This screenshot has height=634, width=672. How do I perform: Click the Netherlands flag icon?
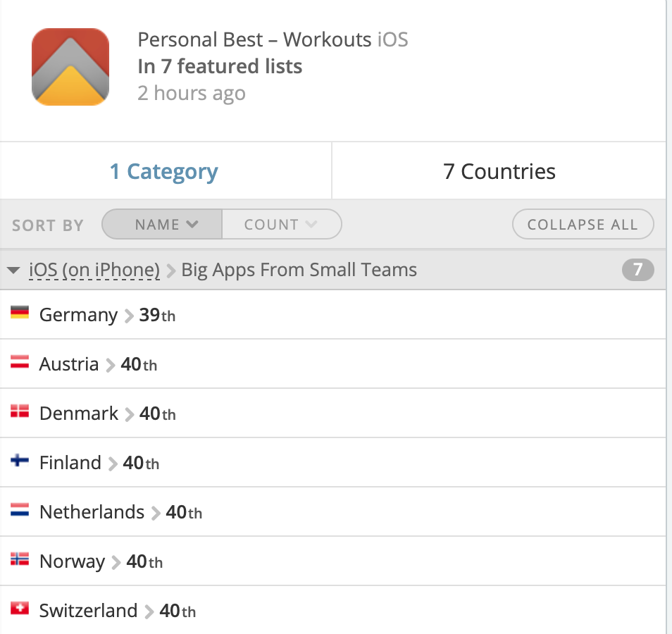click(20, 510)
